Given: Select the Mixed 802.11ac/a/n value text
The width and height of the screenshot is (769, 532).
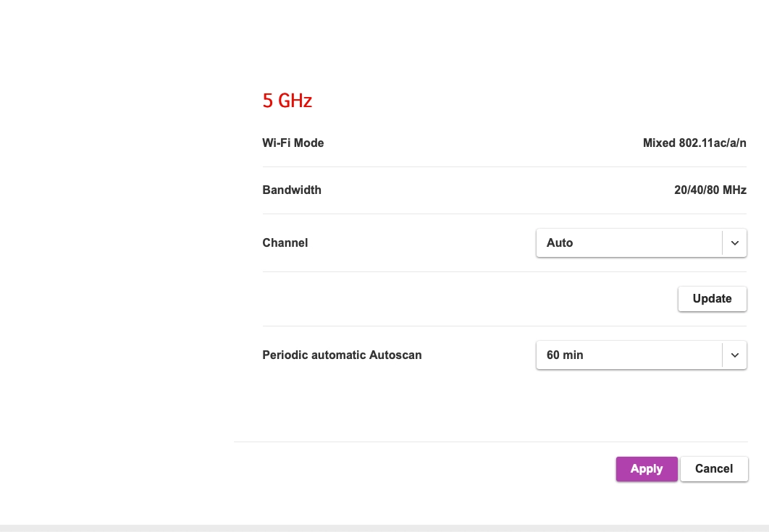Looking at the screenshot, I should click(x=694, y=143).
